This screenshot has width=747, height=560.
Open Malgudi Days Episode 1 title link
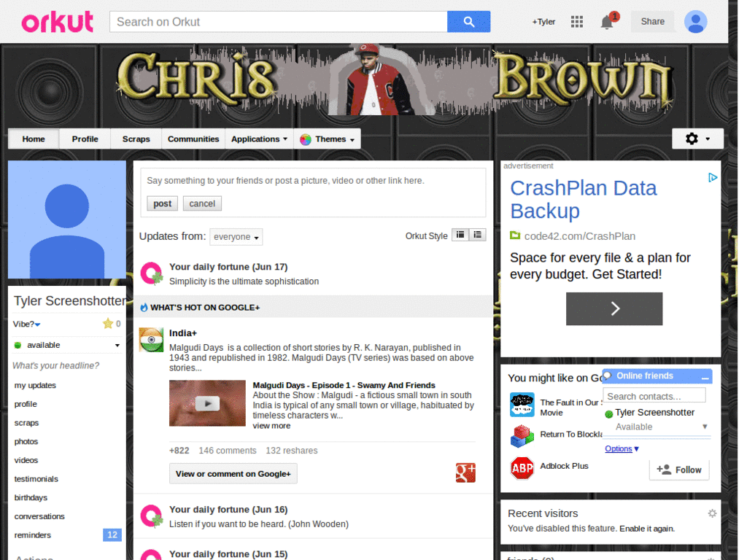[x=344, y=385]
